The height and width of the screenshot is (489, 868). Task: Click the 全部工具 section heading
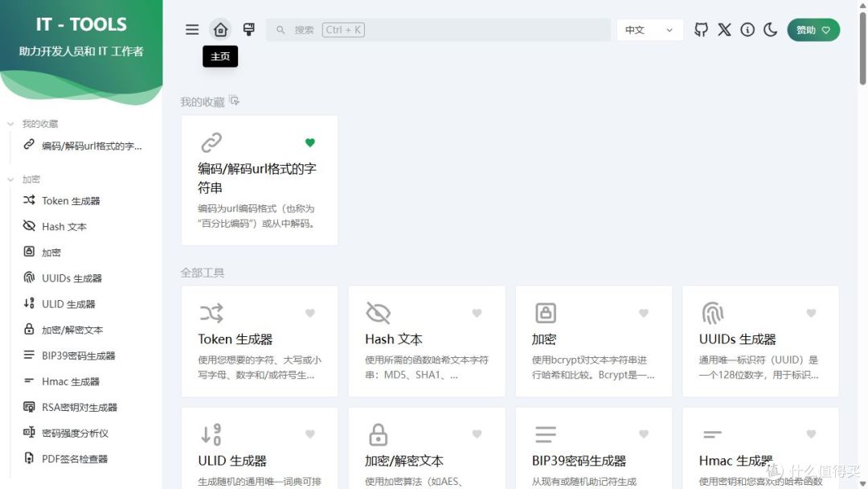click(202, 273)
